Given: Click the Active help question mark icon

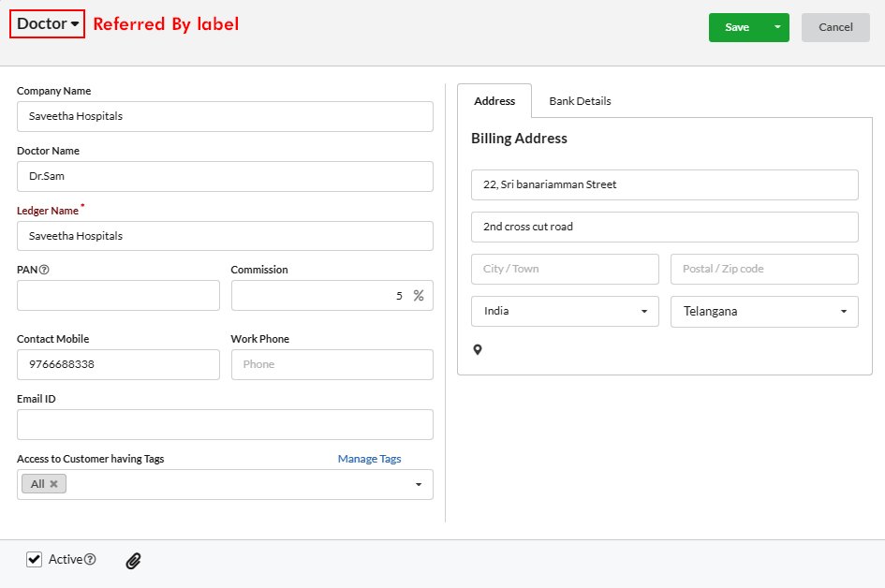Looking at the screenshot, I should point(90,559).
